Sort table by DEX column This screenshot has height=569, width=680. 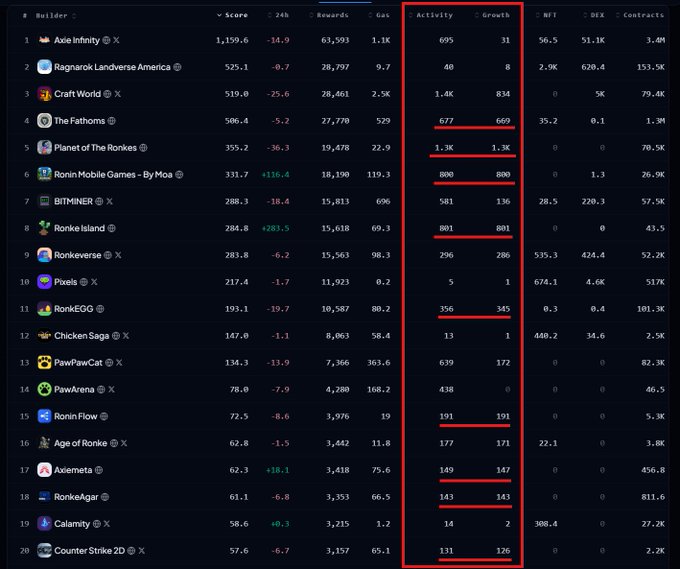pyautogui.click(x=594, y=15)
